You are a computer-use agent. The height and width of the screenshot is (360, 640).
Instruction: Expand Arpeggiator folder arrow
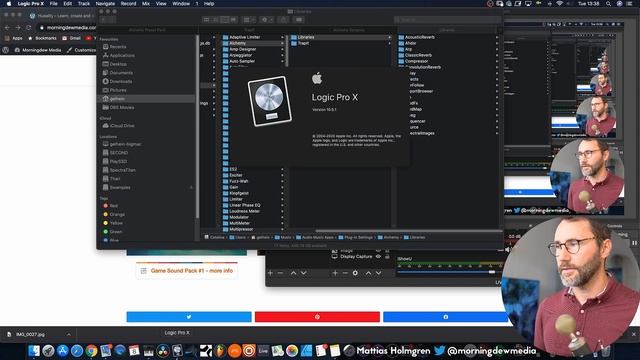(282, 55)
